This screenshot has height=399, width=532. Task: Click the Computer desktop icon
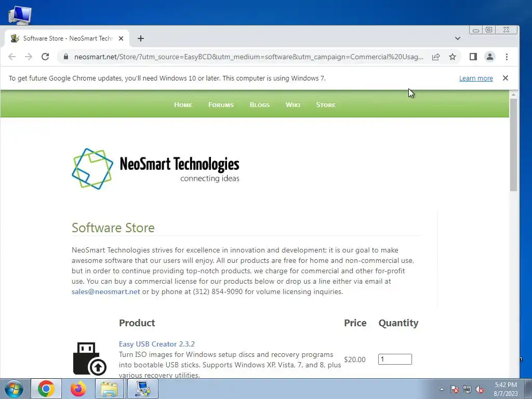(20, 15)
